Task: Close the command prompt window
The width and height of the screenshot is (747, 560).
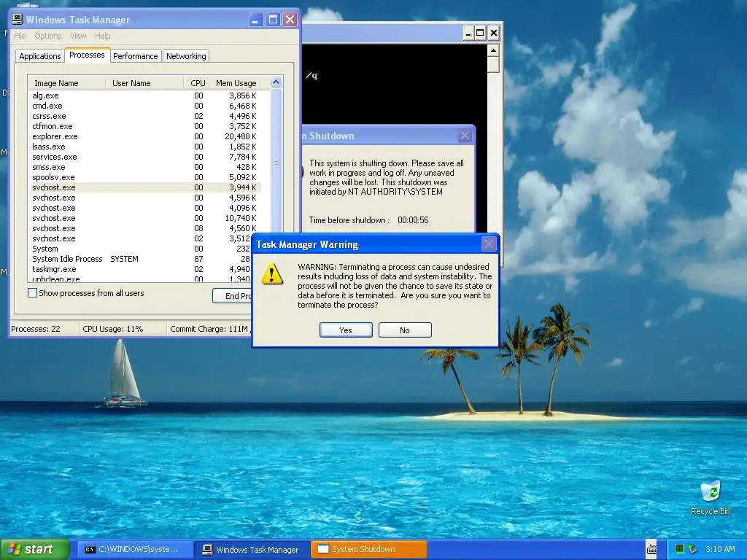Action: pyautogui.click(x=494, y=33)
